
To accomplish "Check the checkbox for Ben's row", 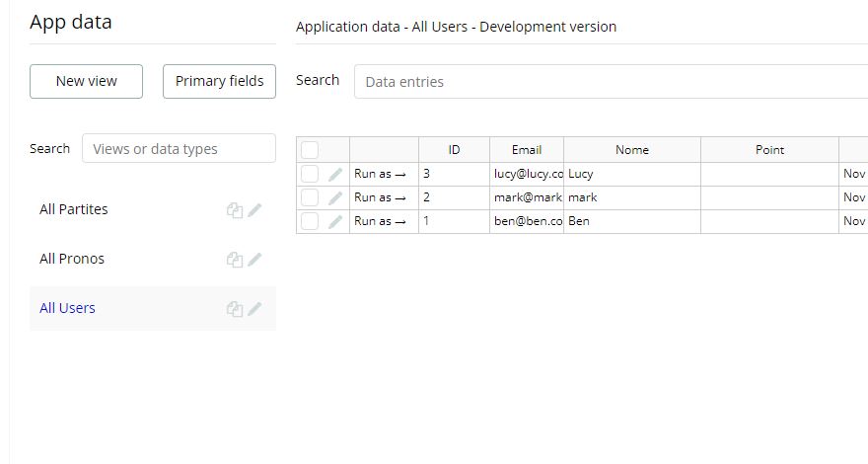I will (310, 221).
